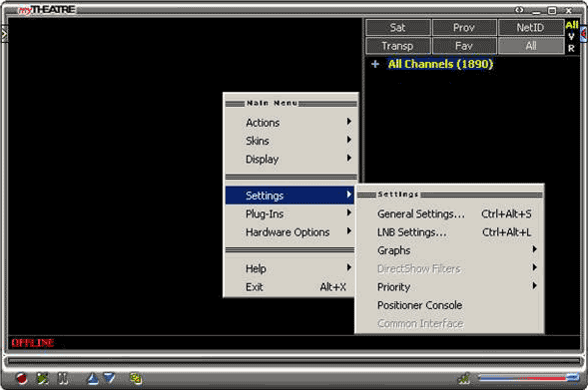Click the green snapshot icon beside record
This screenshot has width=588, height=390.
coord(42,378)
